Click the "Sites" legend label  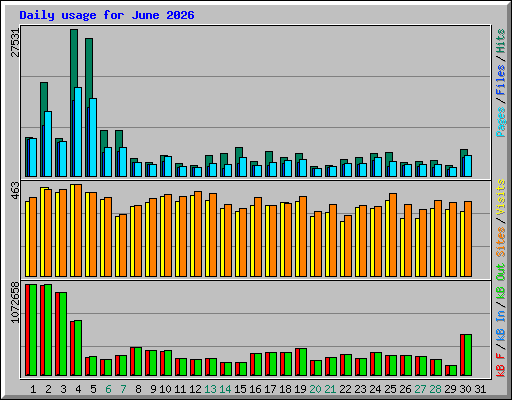[501, 242]
